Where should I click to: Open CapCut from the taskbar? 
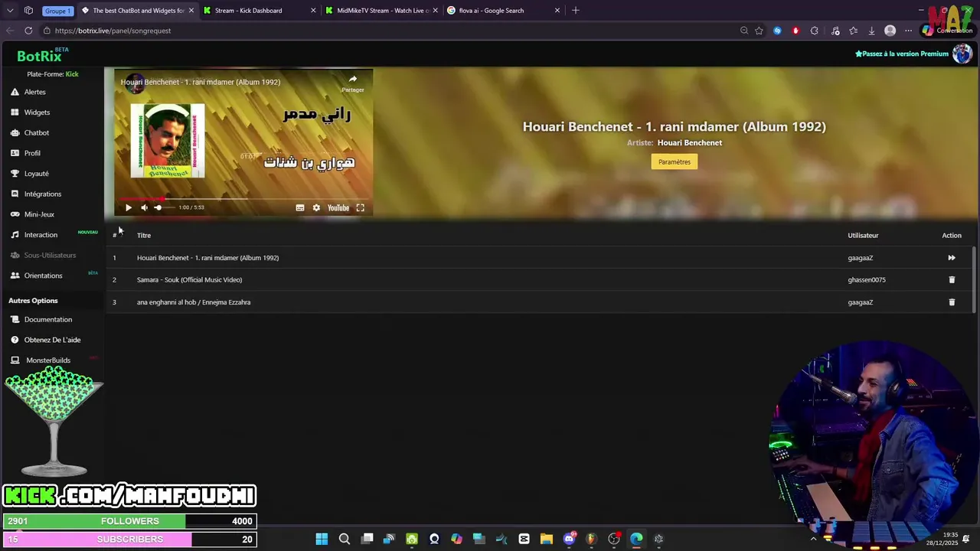(524, 539)
